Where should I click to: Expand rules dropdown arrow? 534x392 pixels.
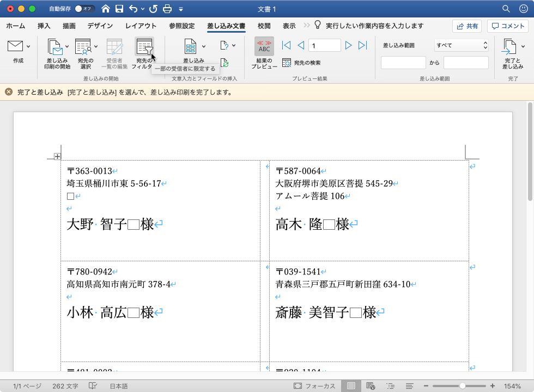point(234,45)
